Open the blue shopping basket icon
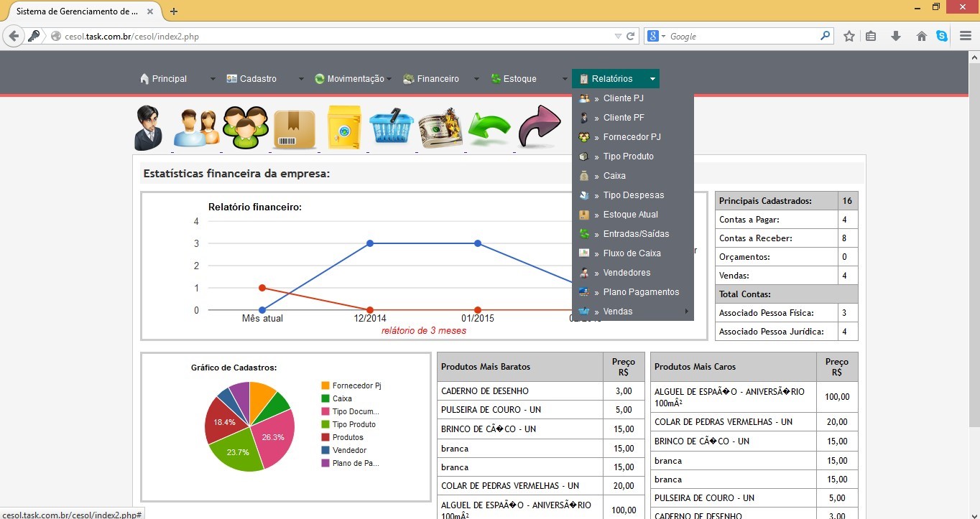The height and width of the screenshot is (519, 980). click(x=392, y=128)
